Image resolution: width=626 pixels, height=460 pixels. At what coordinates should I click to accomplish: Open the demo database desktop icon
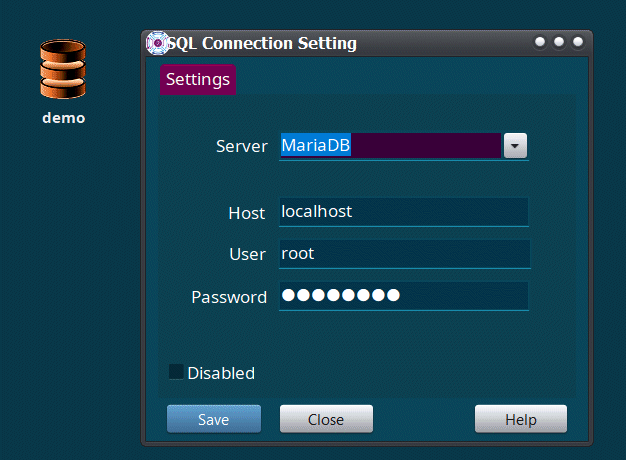(63, 70)
